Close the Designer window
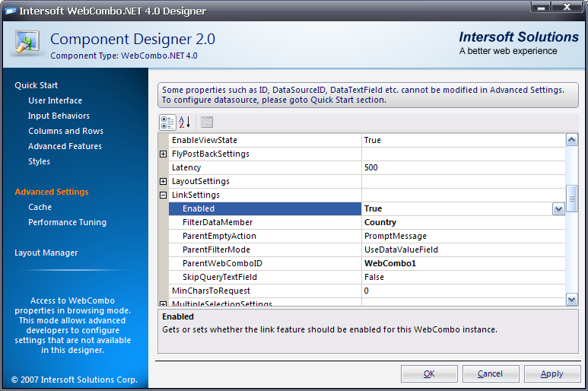Viewport: 588px width, 391px height. tap(567, 7)
